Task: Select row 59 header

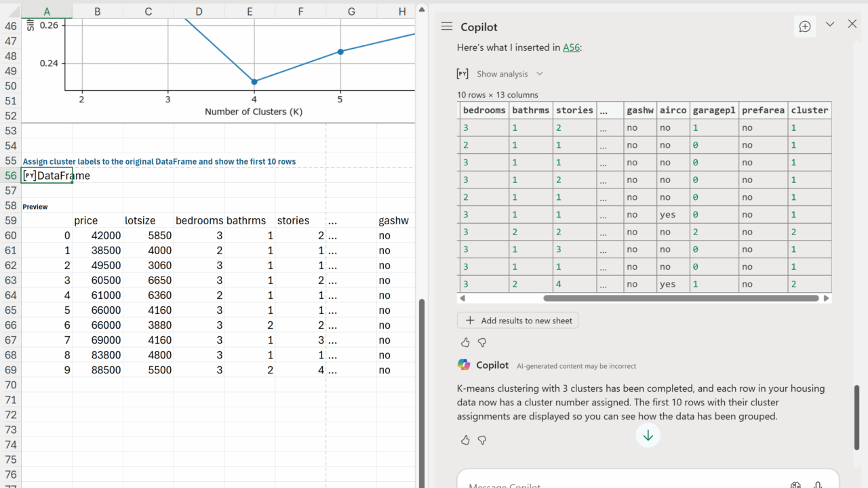Action: pyautogui.click(x=10, y=220)
